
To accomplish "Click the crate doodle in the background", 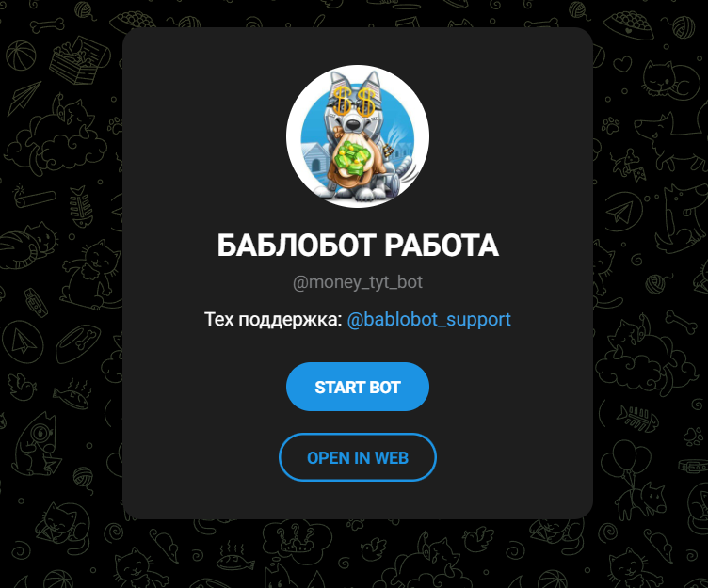I will (x=79, y=60).
